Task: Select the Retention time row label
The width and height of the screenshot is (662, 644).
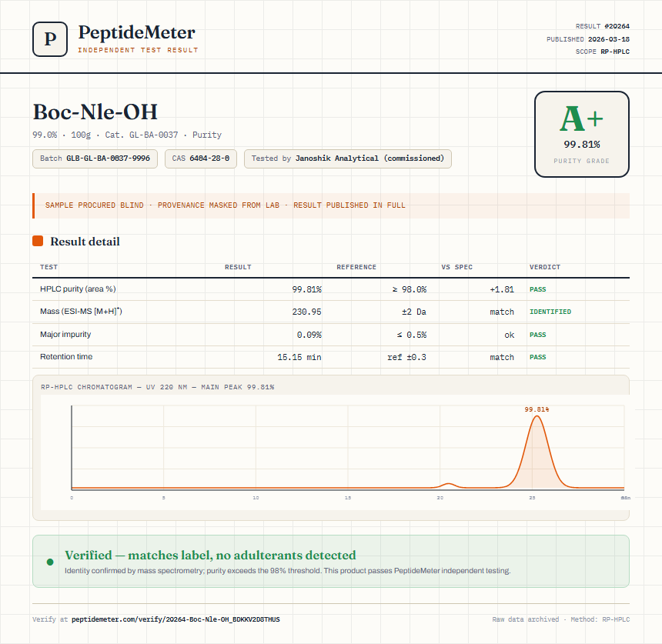Action: tap(66, 356)
